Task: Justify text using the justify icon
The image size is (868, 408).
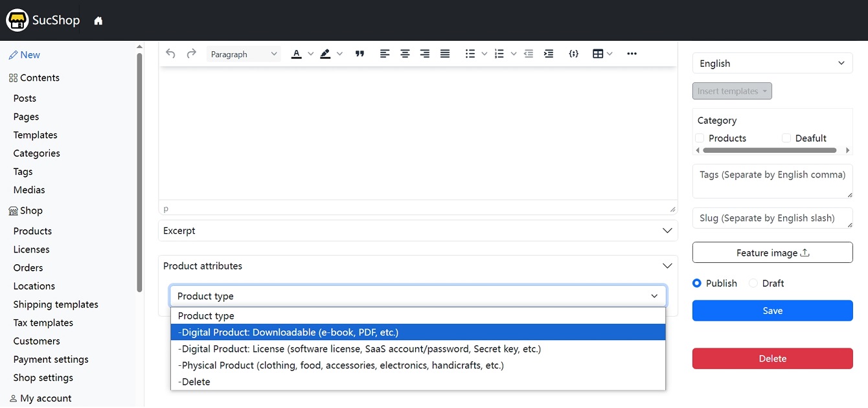Action: click(445, 54)
